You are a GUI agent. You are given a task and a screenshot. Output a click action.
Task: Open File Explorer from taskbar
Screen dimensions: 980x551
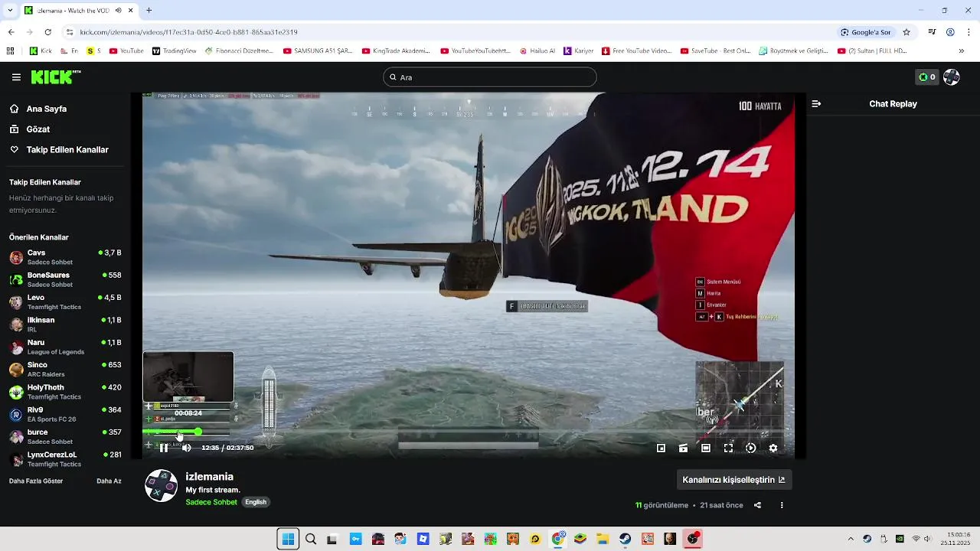pos(603,539)
